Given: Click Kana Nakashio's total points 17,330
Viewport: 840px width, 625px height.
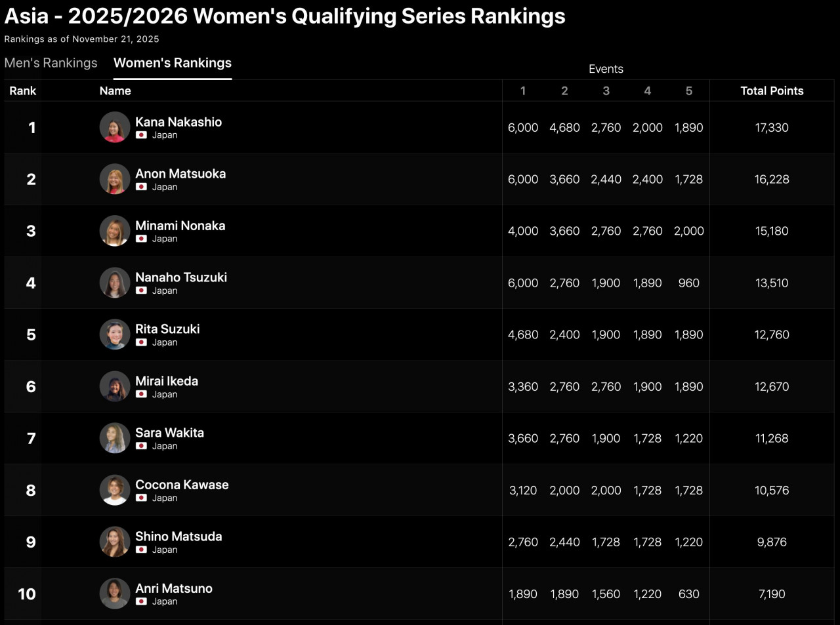Looking at the screenshot, I should coord(772,128).
